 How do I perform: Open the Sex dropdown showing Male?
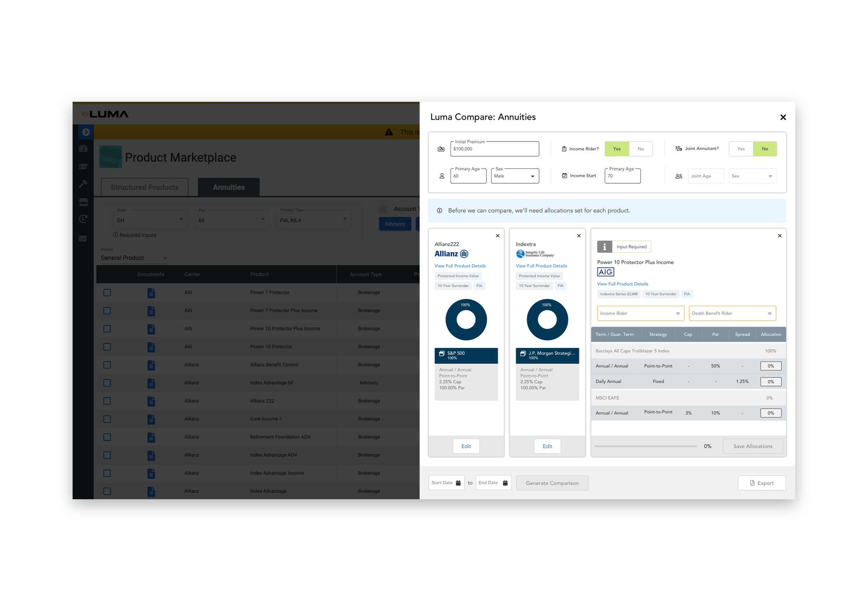515,176
